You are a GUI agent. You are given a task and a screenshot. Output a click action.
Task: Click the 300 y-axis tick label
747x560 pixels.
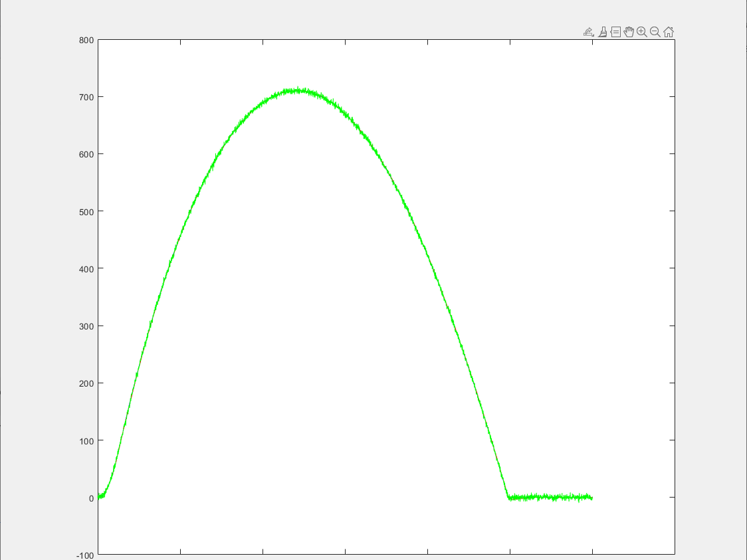pos(86,326)
